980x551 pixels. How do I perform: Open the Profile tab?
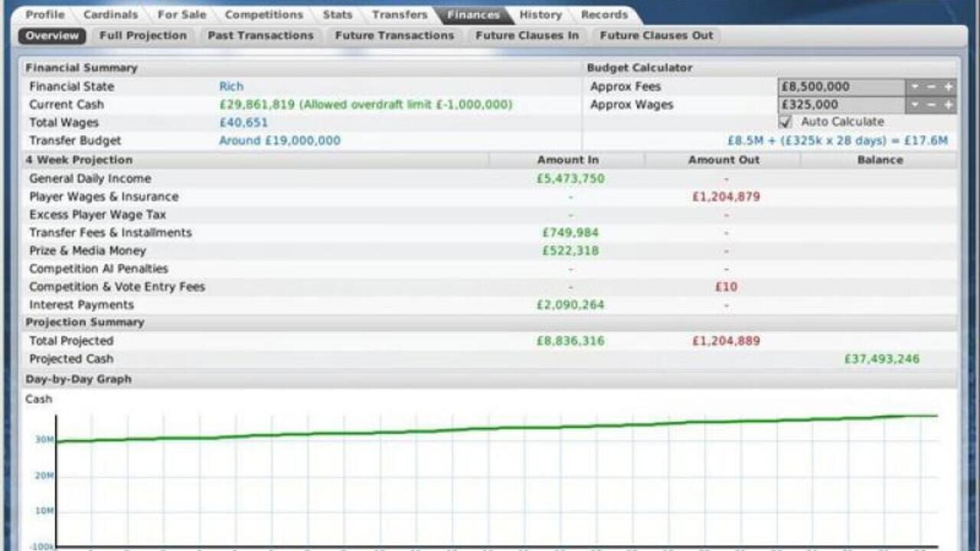pyautogui.click(x=45, y=15)
